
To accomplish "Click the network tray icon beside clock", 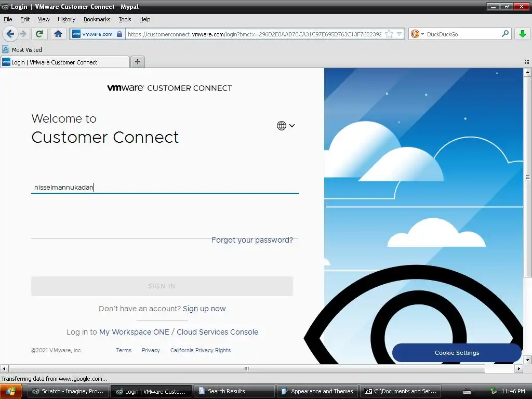I will point(494,391).
